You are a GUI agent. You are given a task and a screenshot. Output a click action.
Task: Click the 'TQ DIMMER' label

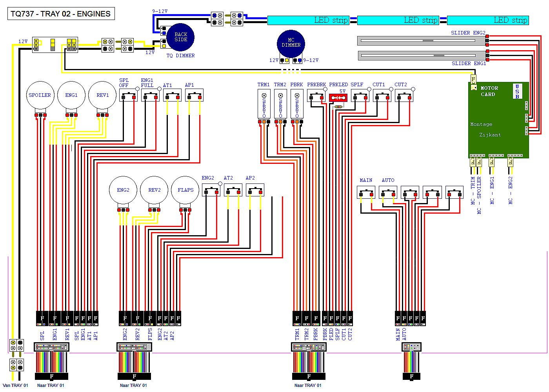click(x=180, y=56)
